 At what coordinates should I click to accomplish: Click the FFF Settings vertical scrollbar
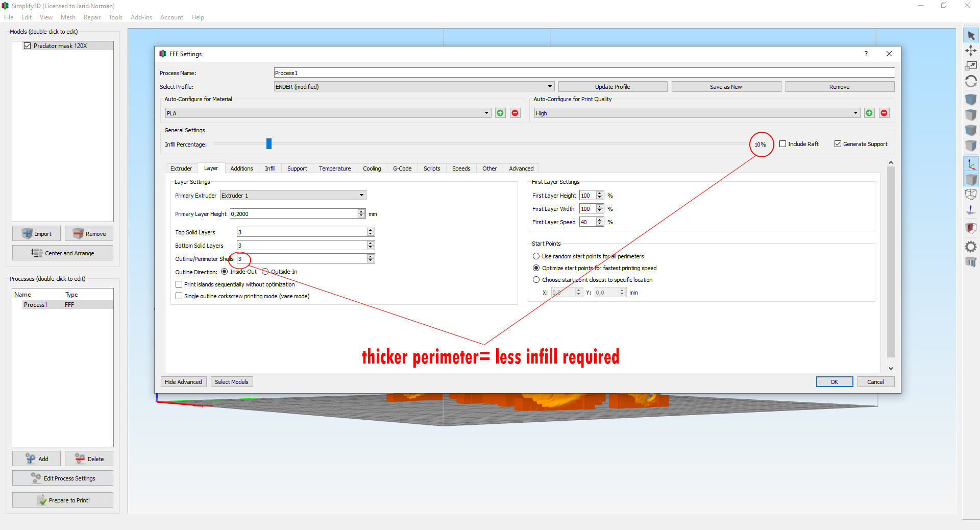click(891, 261)
